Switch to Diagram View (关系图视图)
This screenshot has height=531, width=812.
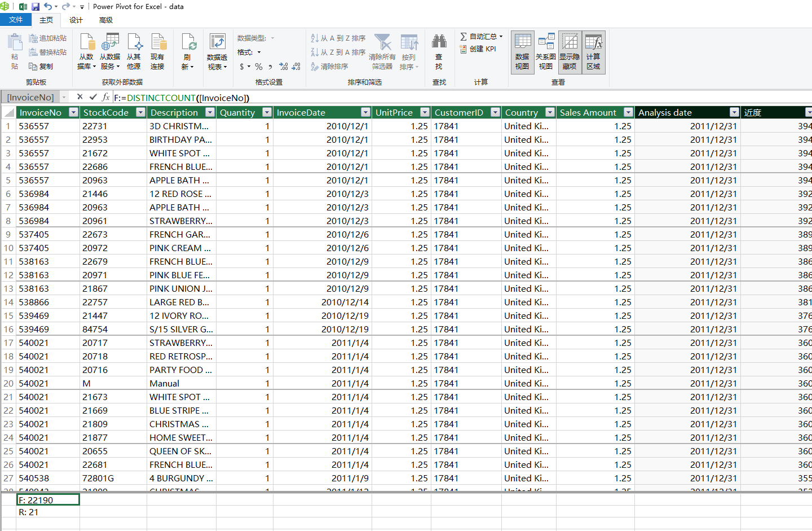[545, 51]
